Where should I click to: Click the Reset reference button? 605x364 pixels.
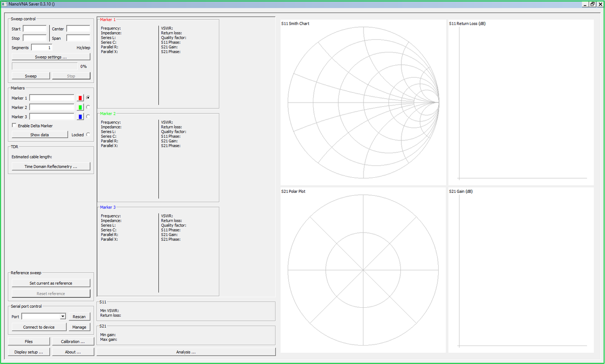[51, 294]
